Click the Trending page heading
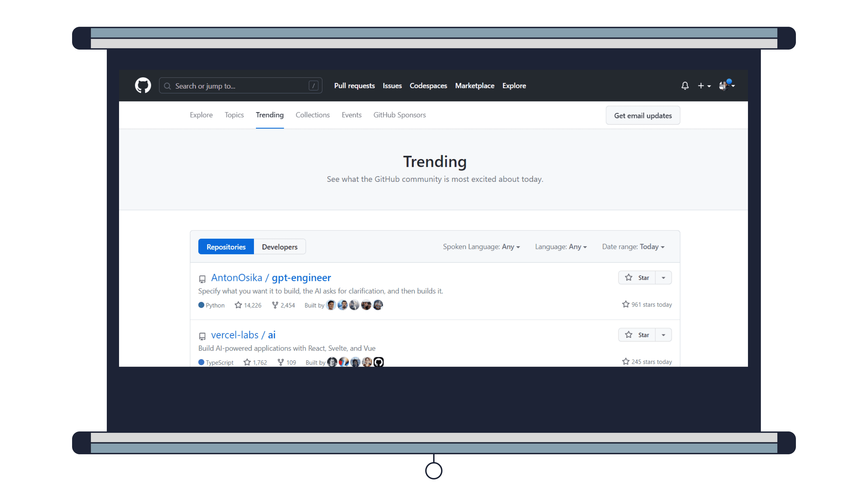The height and width of the screenshot is (486, 868). 435,162
